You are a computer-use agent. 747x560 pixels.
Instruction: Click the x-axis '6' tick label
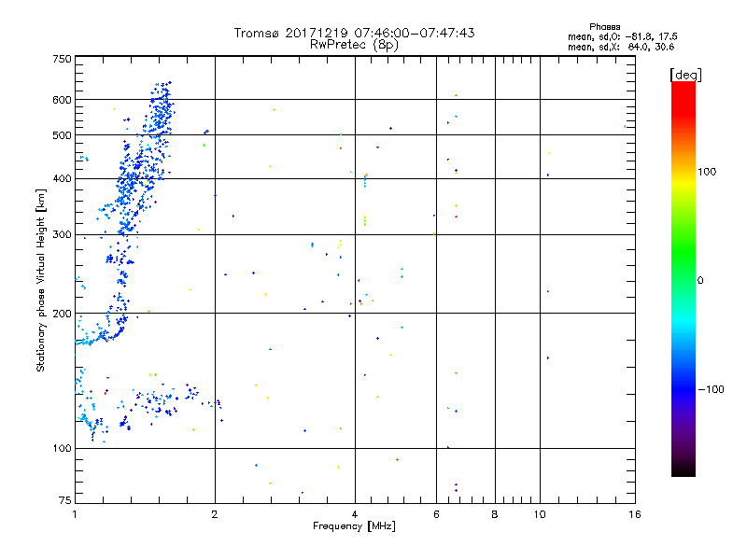pos(436,514)
